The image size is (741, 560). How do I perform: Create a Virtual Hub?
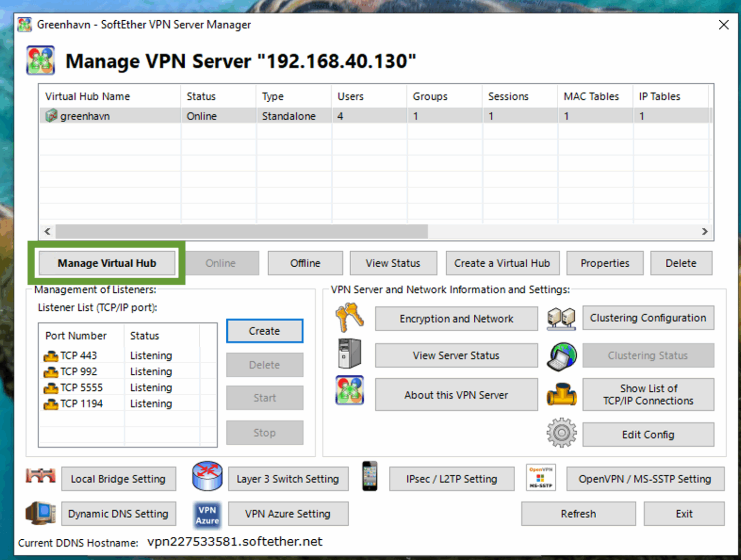[502, 263]
